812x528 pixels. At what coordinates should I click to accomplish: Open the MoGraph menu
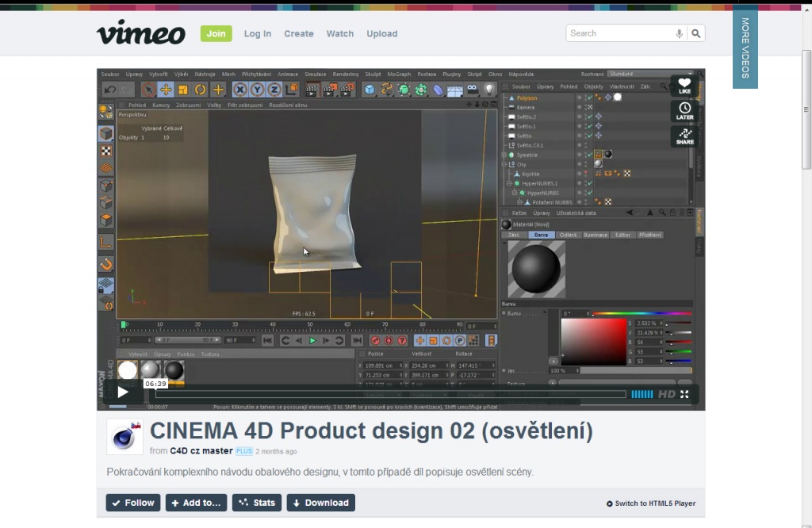[399, 74]
